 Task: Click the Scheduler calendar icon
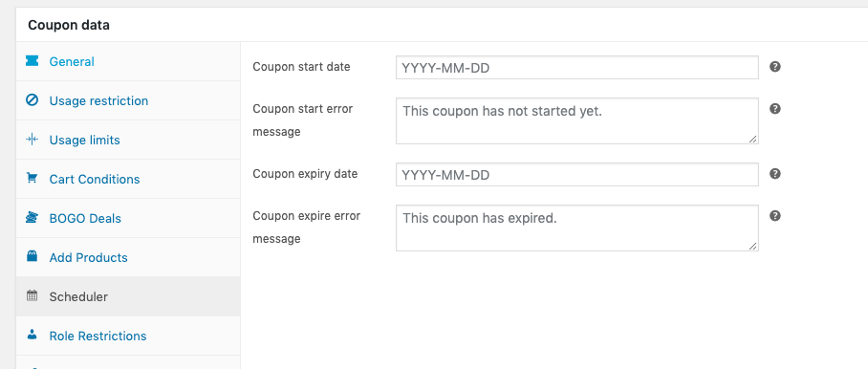(x=33, y=296)
